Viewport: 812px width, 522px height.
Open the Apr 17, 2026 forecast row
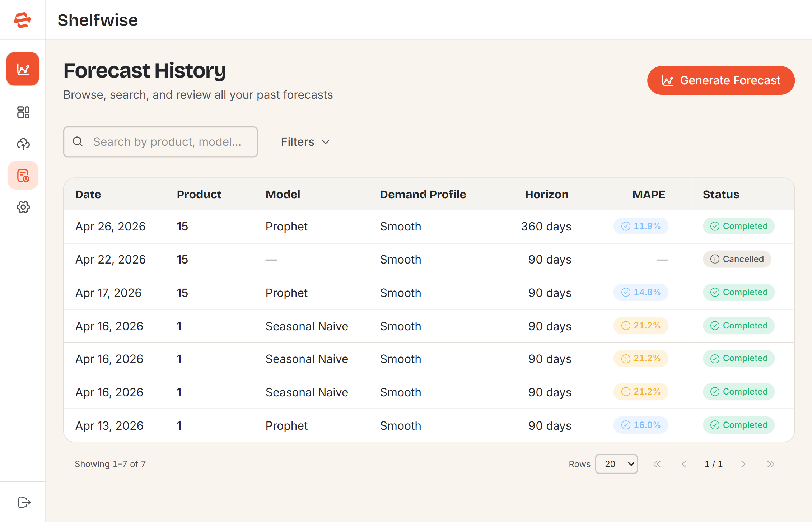click(429, 293)
